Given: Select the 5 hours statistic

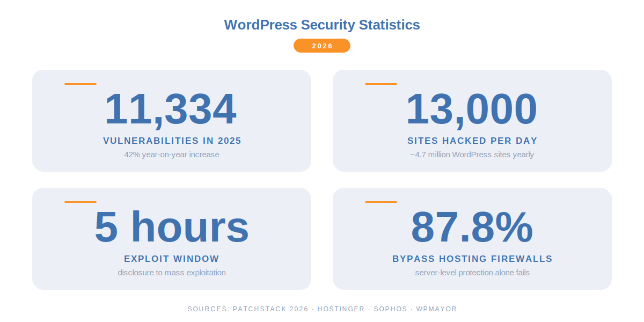Looking at the screenshot, I should 172,227.
